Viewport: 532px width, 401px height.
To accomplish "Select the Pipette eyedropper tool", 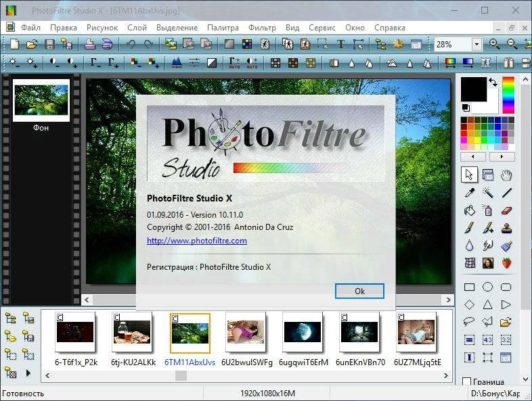I will [470, 193].
